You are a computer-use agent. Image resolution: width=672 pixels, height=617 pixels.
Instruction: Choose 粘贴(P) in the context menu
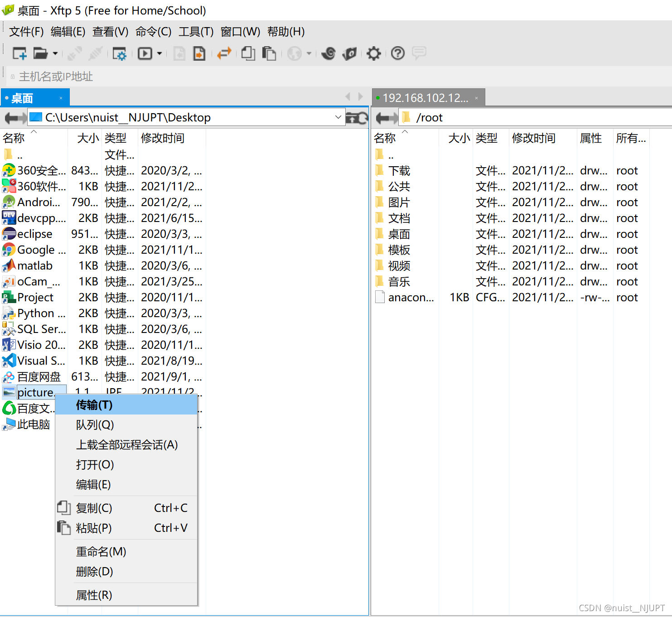point(126,528)
